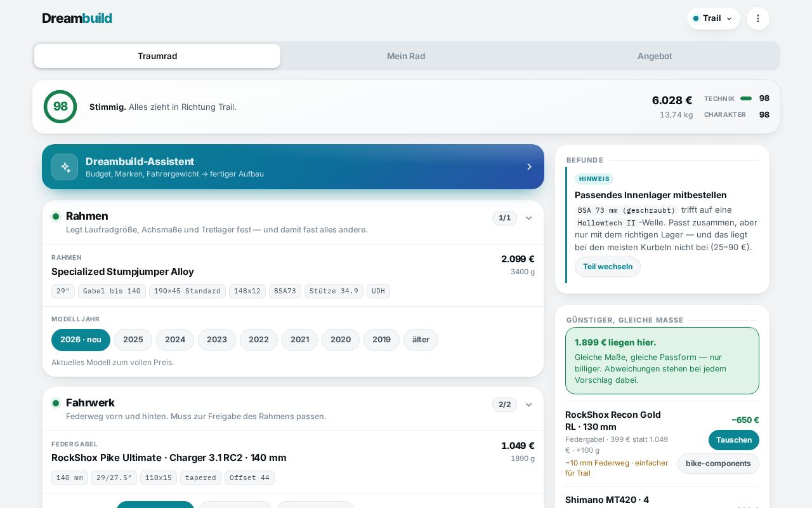Select model year 2026 · neu
Image resolution: width=812 pixels, height=508 pixels.
click(x=81, y=340)
